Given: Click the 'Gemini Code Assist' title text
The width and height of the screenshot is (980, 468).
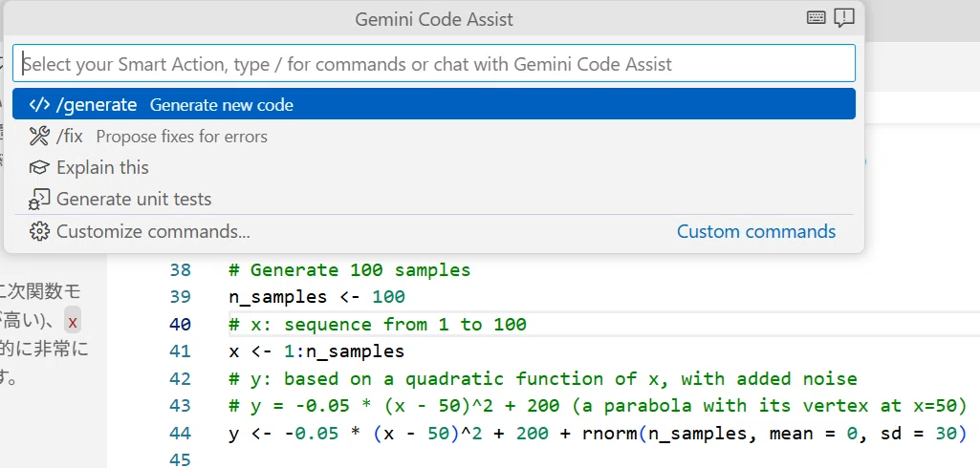Looking at the screenshot, I should click(434, 19).
